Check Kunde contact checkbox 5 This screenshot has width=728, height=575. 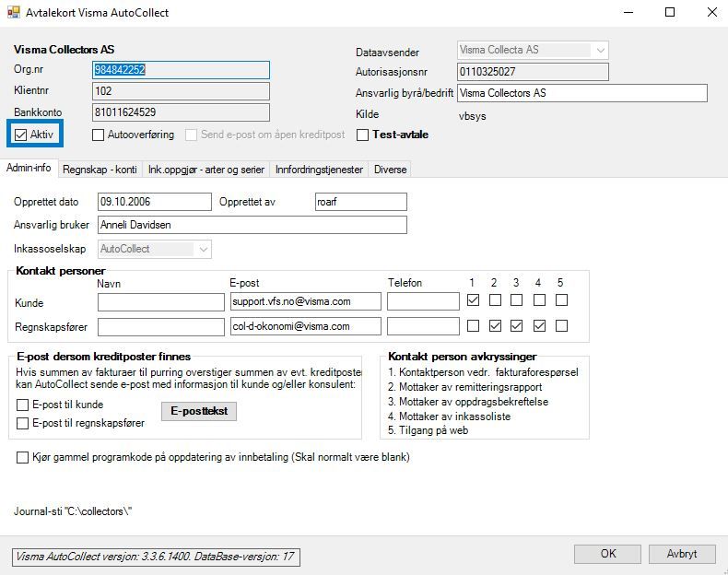point(562,300)
